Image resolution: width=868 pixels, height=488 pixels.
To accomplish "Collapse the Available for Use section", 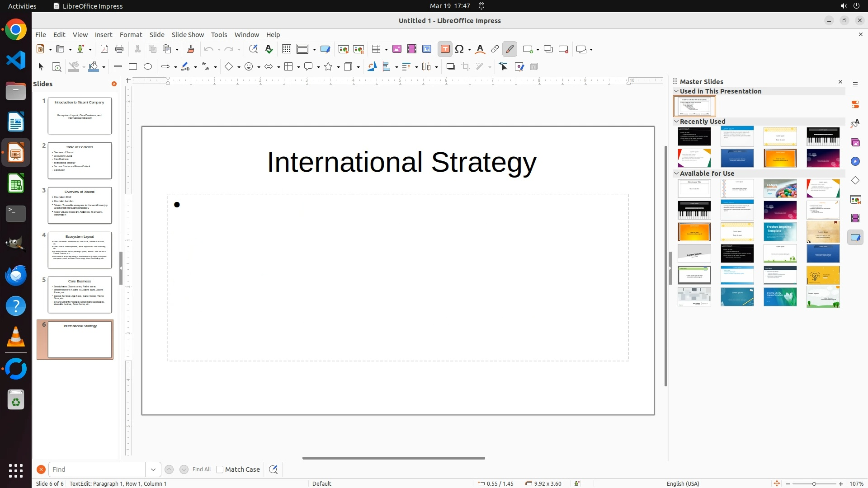I will (677, 174).
